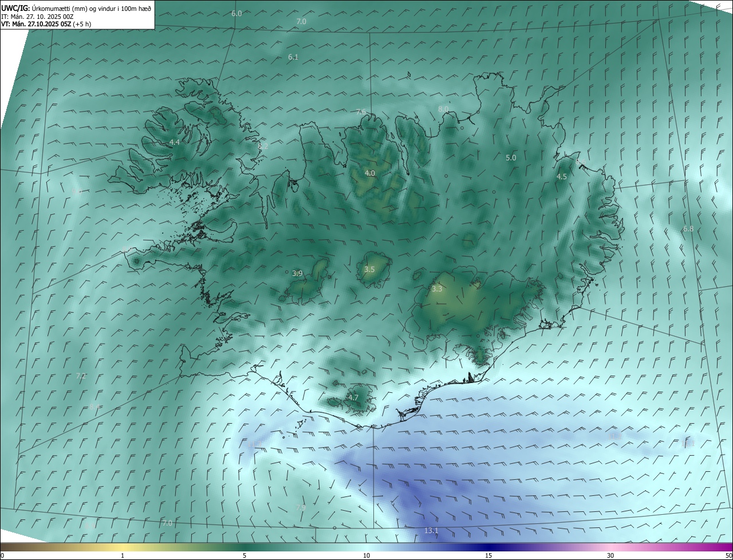
Task: Click the 0 tick on the color scale
Action: [x=2, y=555]
